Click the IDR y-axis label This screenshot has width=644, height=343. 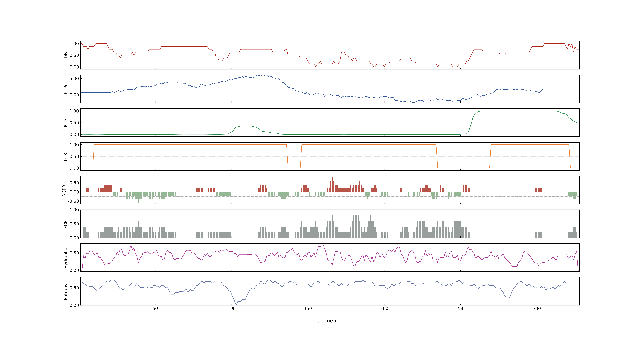coord(66,55)
